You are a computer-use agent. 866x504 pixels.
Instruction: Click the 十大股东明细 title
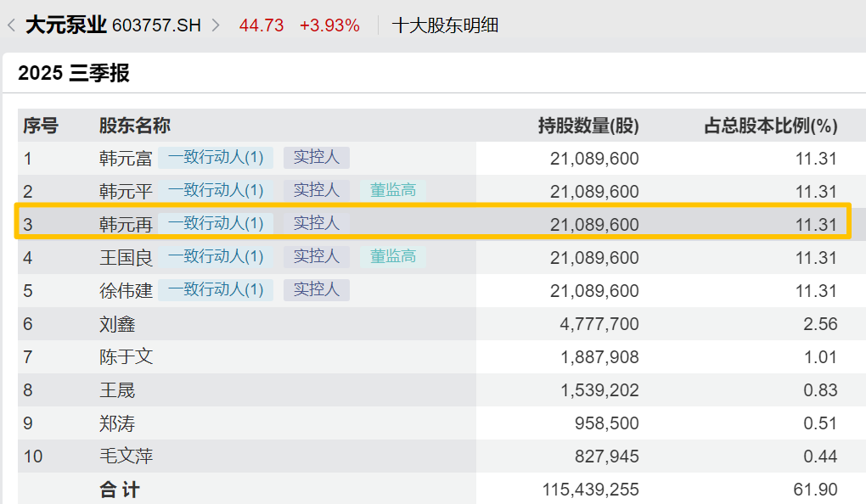pyautogui.click(x=445, y=25)
